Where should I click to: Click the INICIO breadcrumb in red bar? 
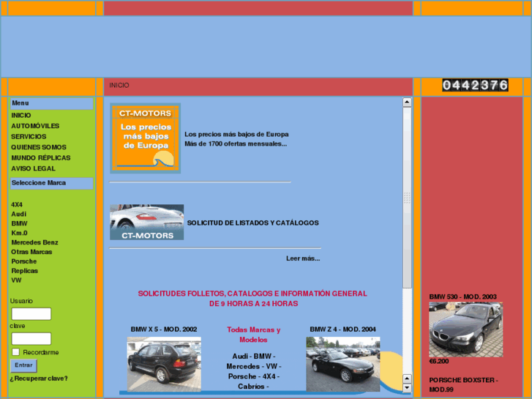click(119, 85)
